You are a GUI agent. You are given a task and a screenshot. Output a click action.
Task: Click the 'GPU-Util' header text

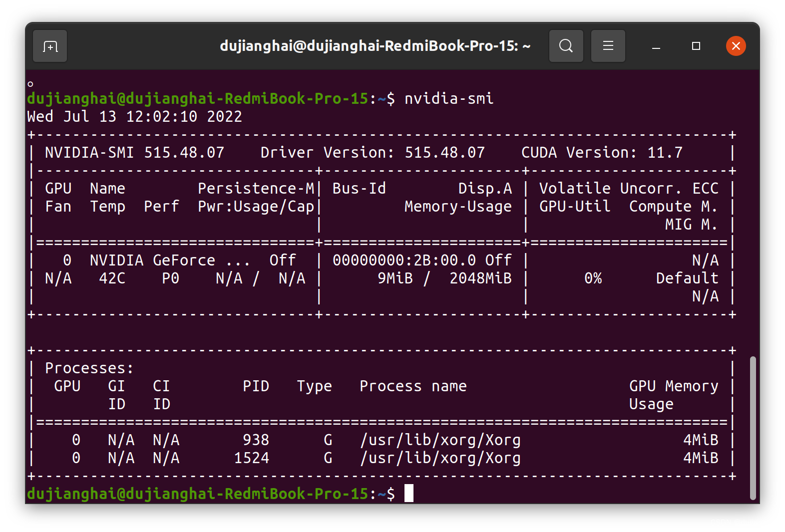[575, 206]
